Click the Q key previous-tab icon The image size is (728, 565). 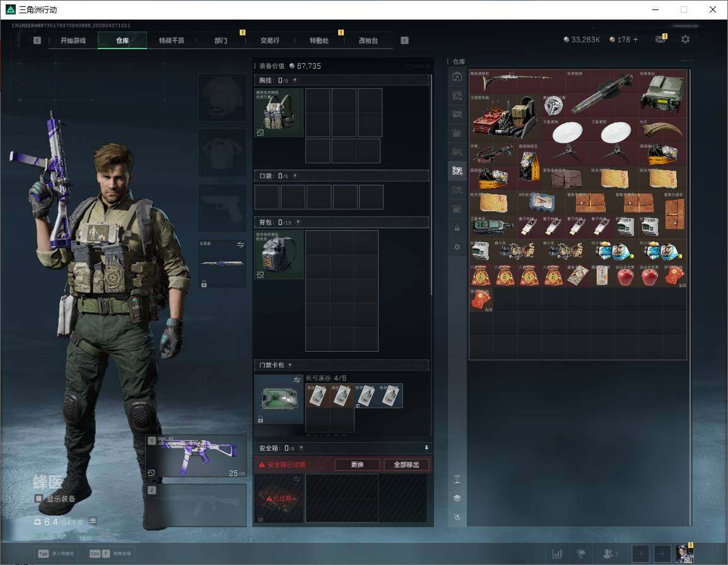coord(37,40)
